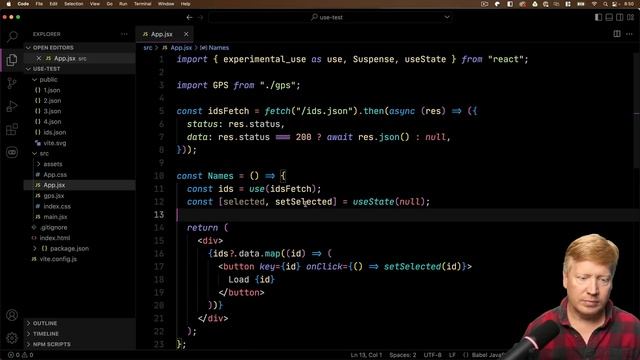Toggle the secondary side bar visibility
640x360 pixels.
pos(620,17)
